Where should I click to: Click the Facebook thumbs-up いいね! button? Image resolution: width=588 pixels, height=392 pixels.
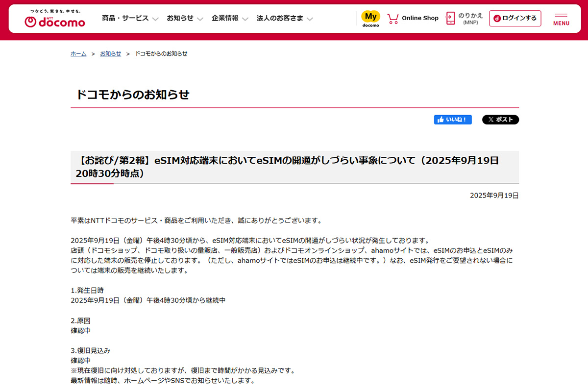pos(453,120)
